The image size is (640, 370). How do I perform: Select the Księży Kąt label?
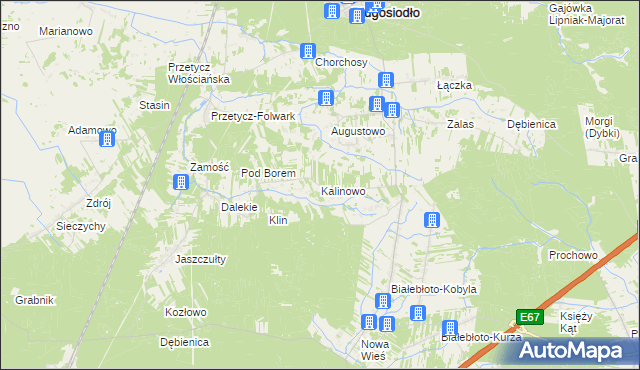[x=576, y=322]
